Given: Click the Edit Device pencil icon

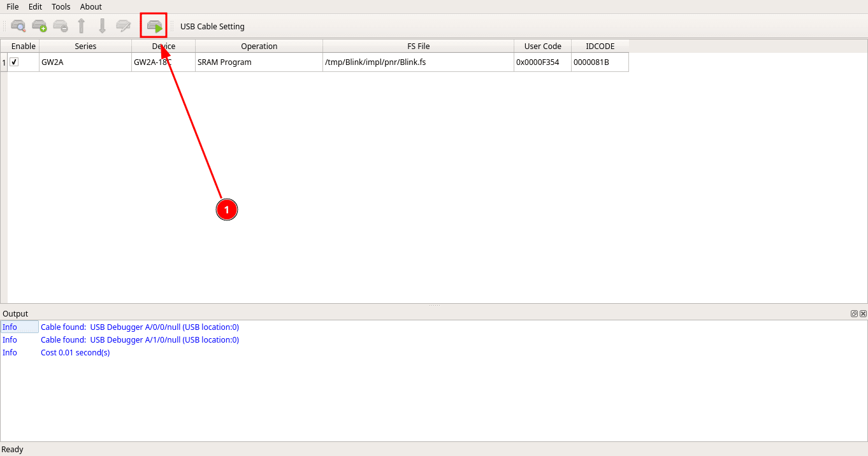Looking at the screenshot, I should click(x=123, y=26).
